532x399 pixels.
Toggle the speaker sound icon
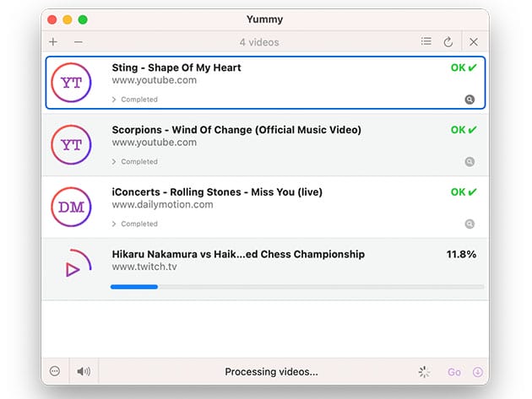[x=84, y=371]
